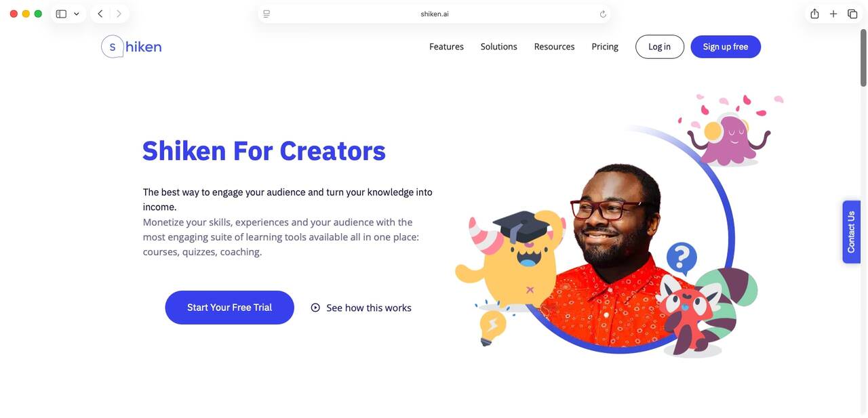
Task: Open the Contact Us side tab
Action: 852,232
